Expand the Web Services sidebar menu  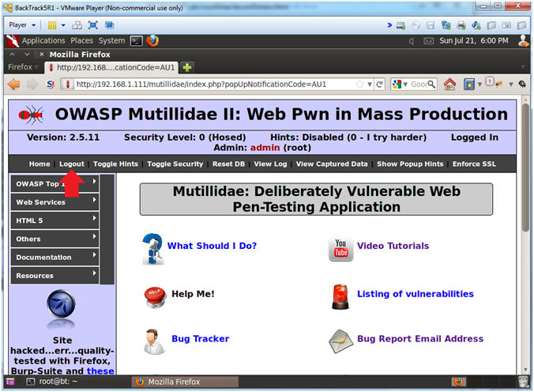55,202
